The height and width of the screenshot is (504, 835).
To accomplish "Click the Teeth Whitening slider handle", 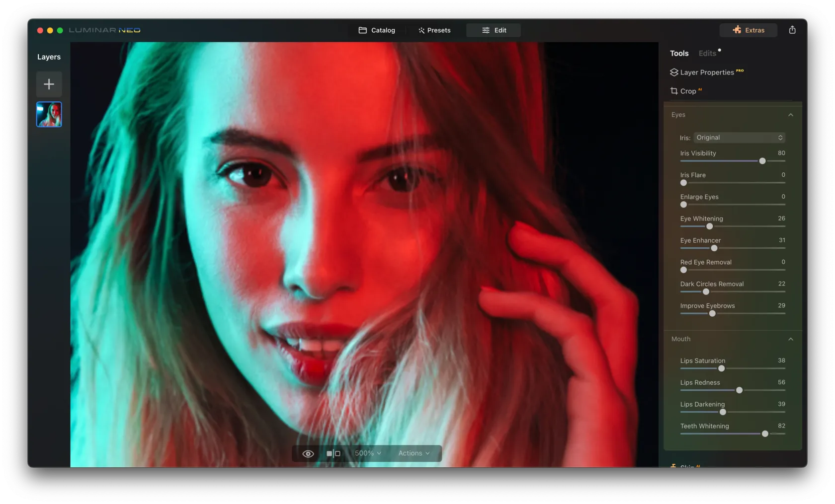I will (765, 434).
